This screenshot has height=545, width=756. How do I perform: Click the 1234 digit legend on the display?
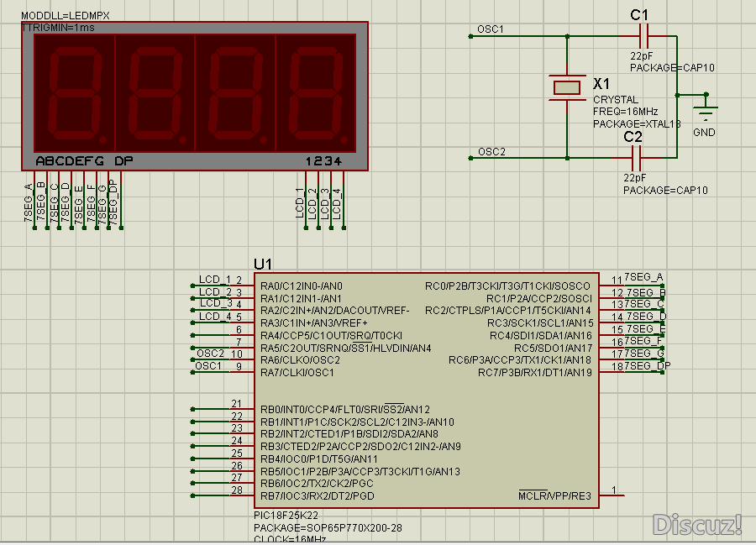point(324,161)
